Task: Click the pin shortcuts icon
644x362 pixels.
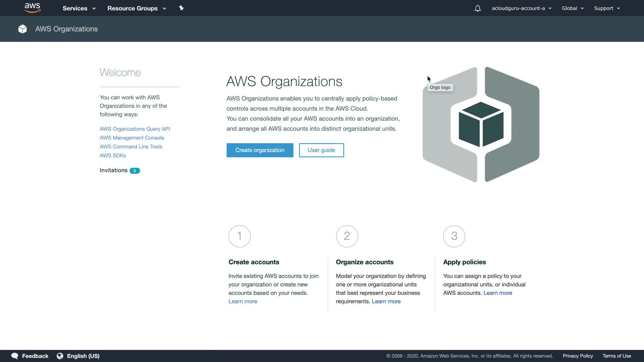Action: 181,8
